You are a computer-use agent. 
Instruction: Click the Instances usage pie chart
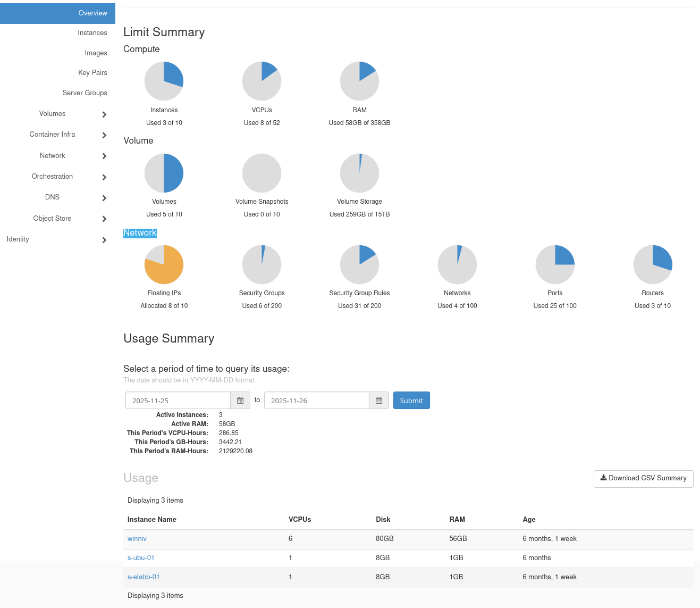click(164, 81)
